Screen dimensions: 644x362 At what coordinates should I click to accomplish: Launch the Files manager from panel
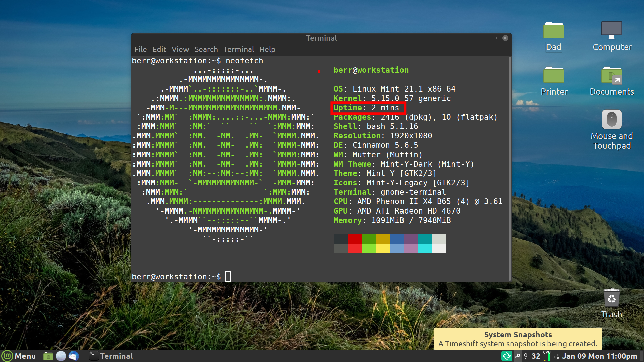coord(48,356)
